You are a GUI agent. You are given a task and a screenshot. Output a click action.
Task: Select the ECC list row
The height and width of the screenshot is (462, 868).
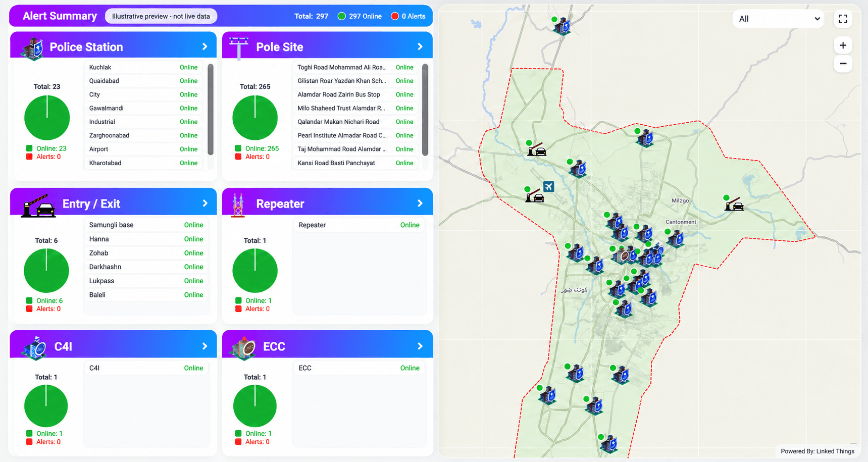(x=359, y=368)
